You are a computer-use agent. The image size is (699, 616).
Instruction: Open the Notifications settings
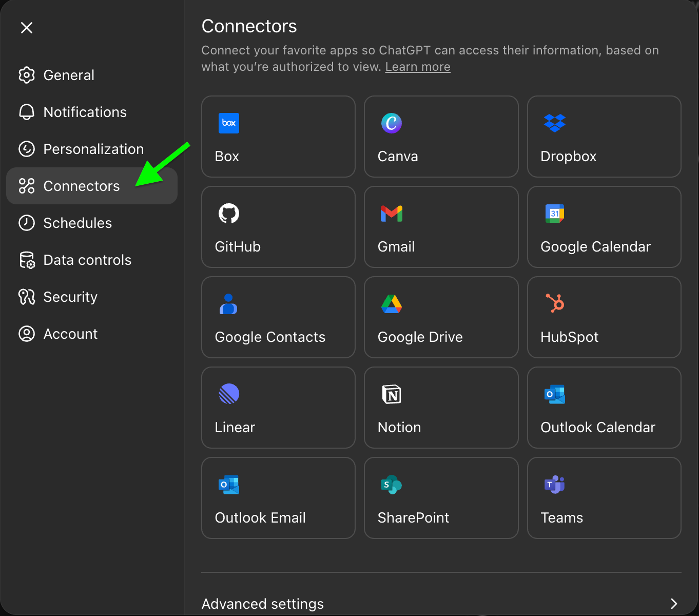(x=85, y=112)
